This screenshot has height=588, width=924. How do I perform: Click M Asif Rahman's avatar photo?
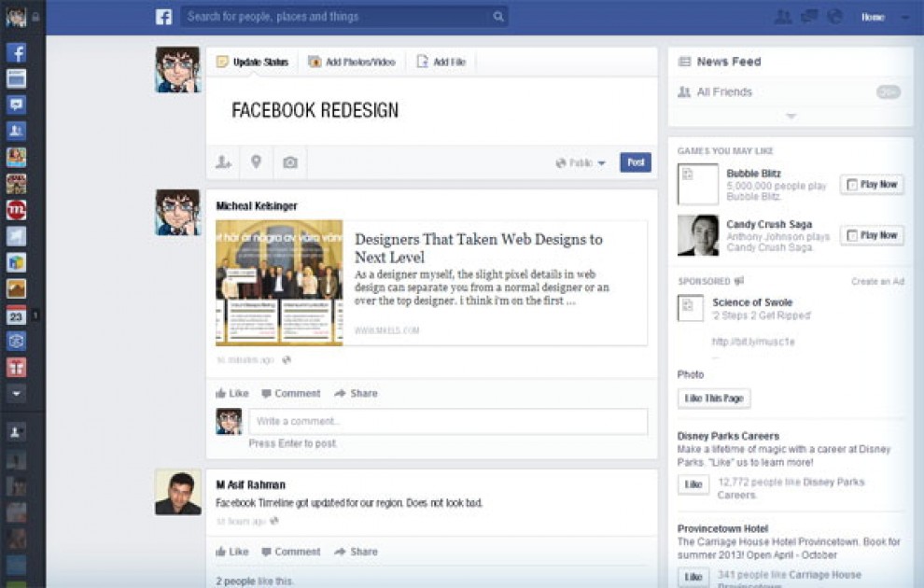click(x=178, y=492)
